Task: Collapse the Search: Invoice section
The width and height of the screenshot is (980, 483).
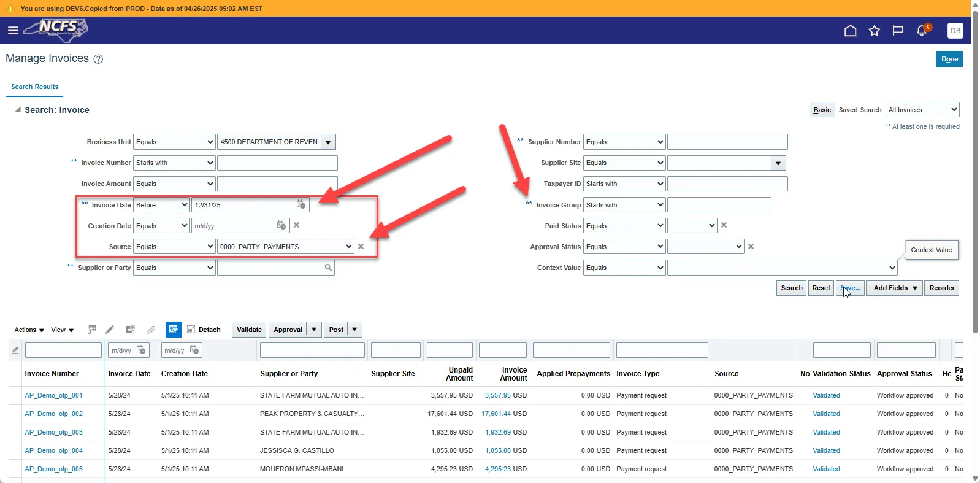Action: [17, 110]
